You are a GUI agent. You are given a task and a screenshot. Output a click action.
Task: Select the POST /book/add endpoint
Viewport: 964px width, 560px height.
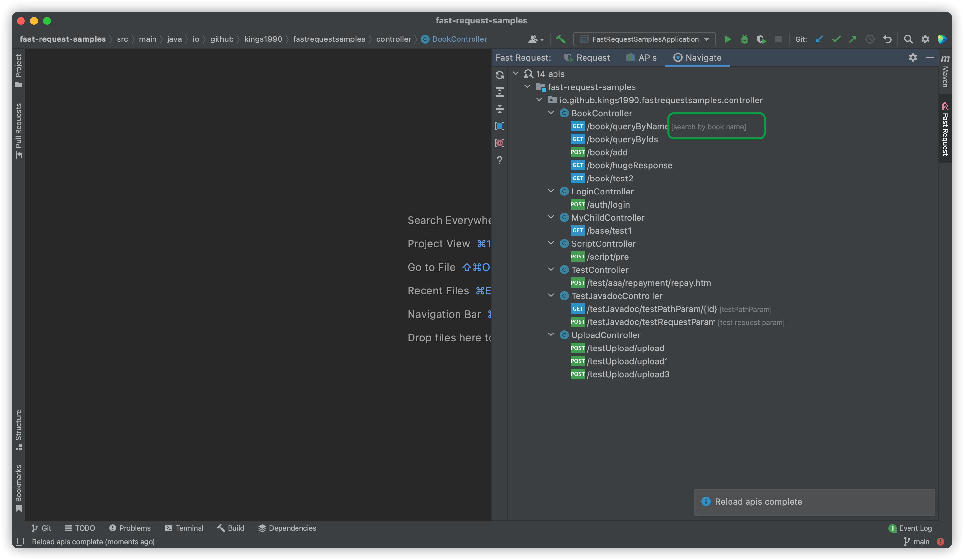(x=607, y=152)
